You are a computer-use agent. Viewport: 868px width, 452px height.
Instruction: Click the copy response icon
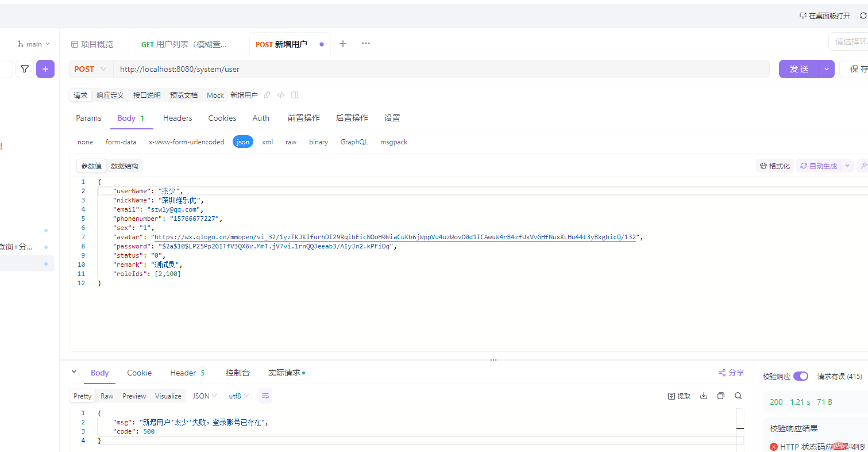(x=721, y=396)
